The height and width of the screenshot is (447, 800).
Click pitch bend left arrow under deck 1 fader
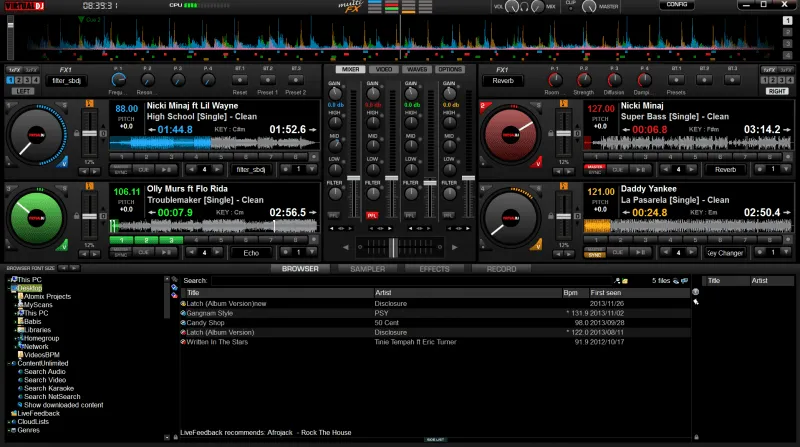click(x=84, y=171)
